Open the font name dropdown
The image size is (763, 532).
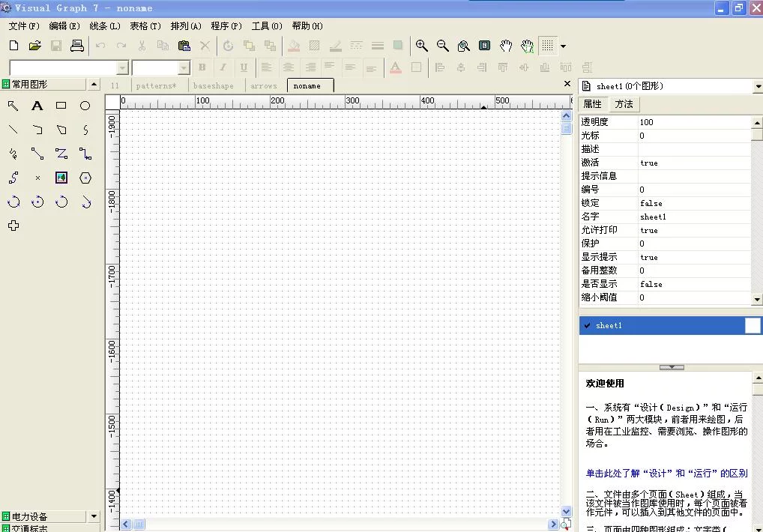pyautogui.click(x=123, y=67)
